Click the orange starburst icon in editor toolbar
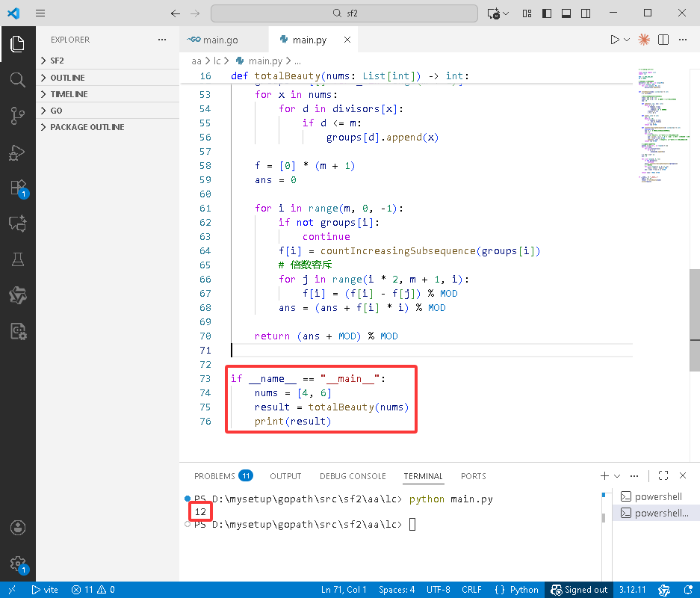 pyautogui.click(x=643, y=40)
